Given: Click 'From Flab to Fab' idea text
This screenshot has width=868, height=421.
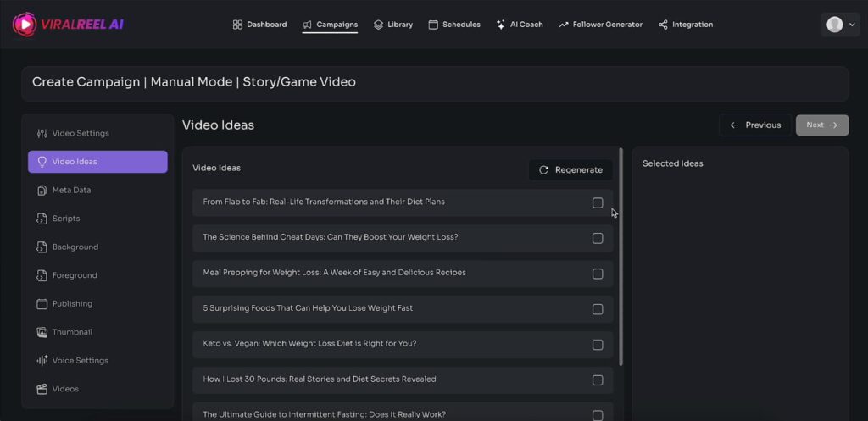Looking at the screenshot, I should tap(324, 202).
